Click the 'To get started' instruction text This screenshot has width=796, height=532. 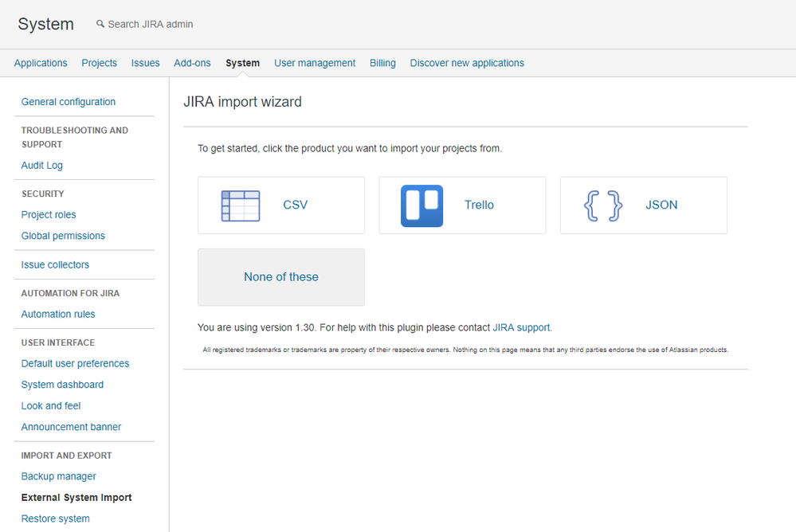pyautogui.click(x=349, y=148)
